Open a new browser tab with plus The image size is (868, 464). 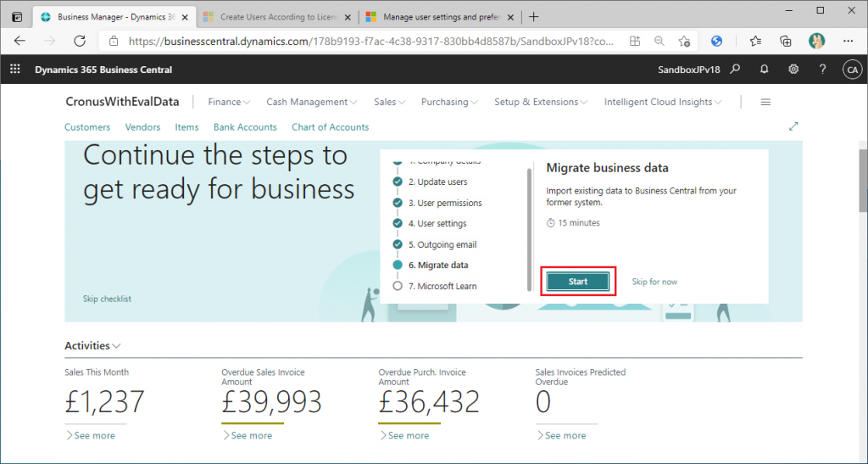(x=534, y=17)
